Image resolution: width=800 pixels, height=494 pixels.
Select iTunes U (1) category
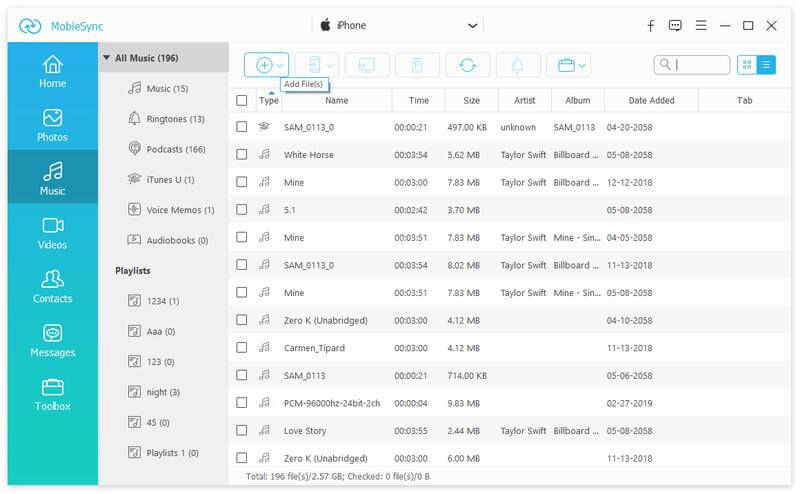(161, 180)
